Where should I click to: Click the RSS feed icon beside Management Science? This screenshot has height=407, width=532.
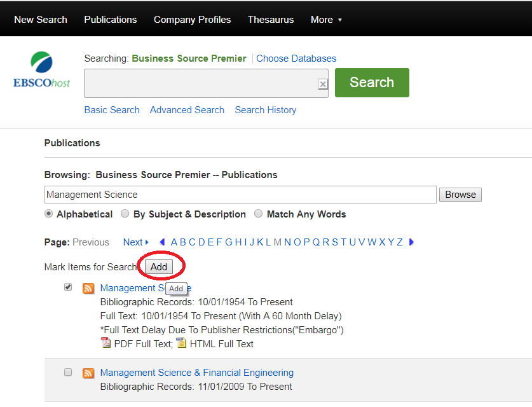click(x=88, y=288)
